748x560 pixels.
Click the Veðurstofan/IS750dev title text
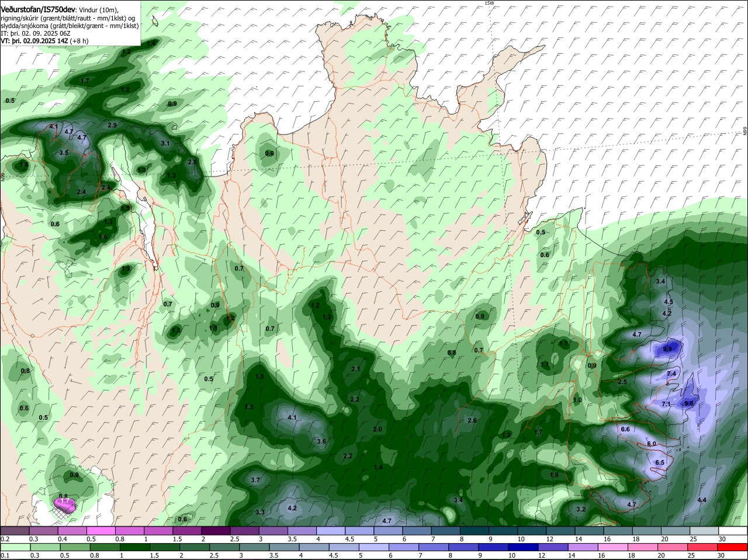click(37, 9)
